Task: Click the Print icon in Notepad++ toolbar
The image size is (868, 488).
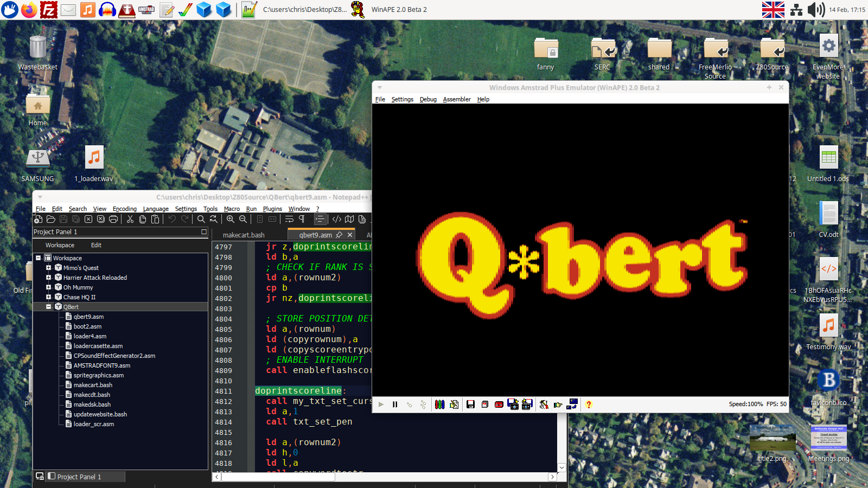Action: (113, 219)
